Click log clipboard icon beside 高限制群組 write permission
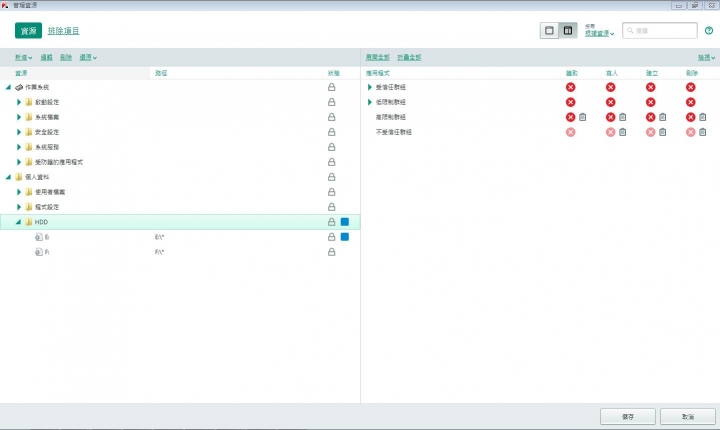This screenshot has height=430, width=720. (622, 117)
